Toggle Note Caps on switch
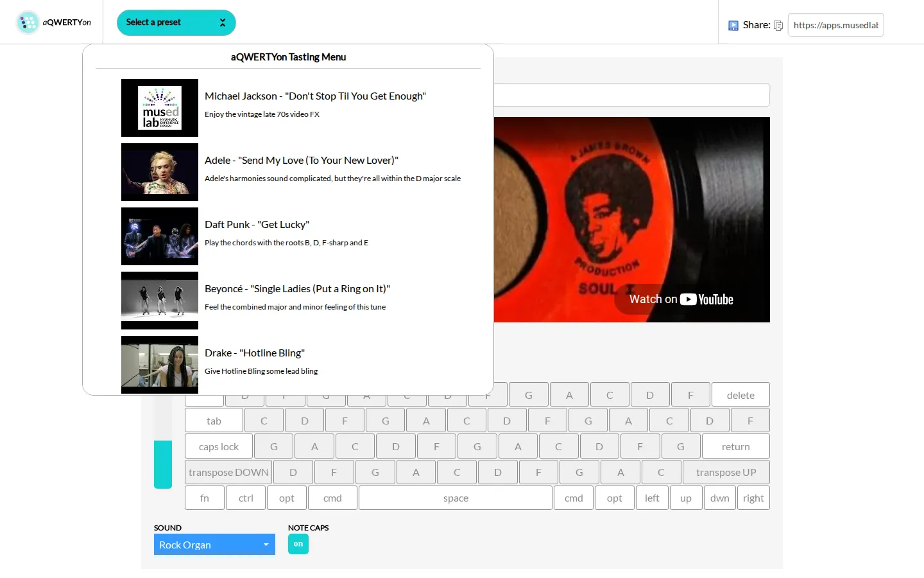Image resolution: width=924 pixels, height=578 pixels. tap(298, 544)
